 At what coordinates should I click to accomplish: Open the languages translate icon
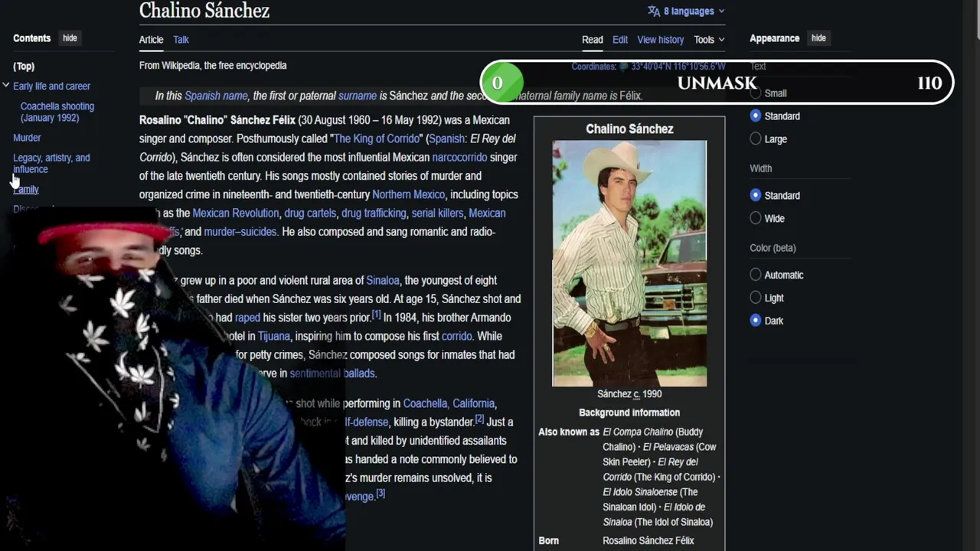pyautogui.click(x=654, y=11)
